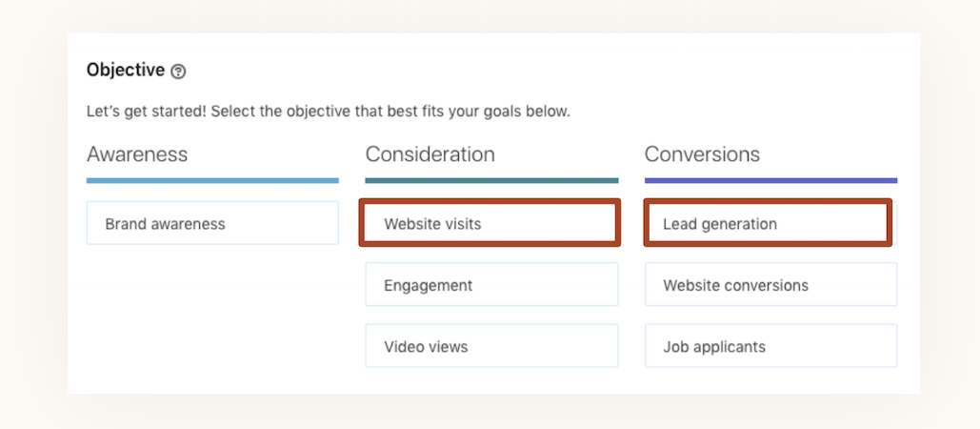
Task: Pick the Job applicants objective
Action: pos(770,346)
